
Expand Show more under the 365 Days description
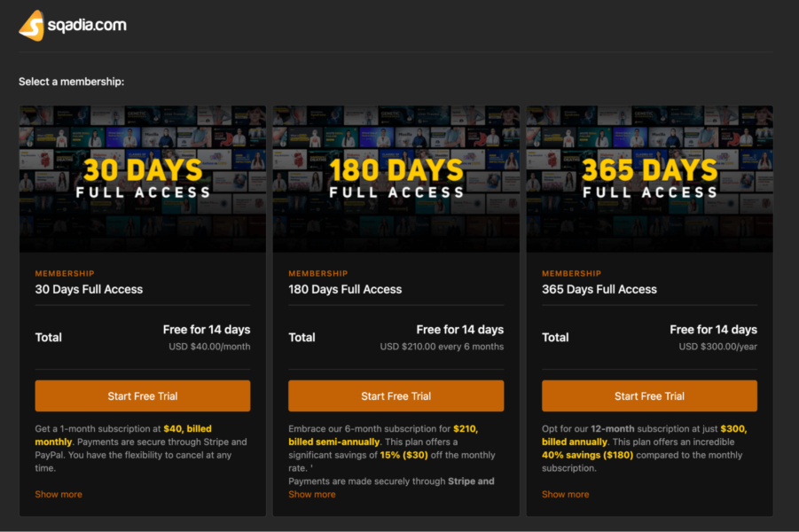click(566, 494)
